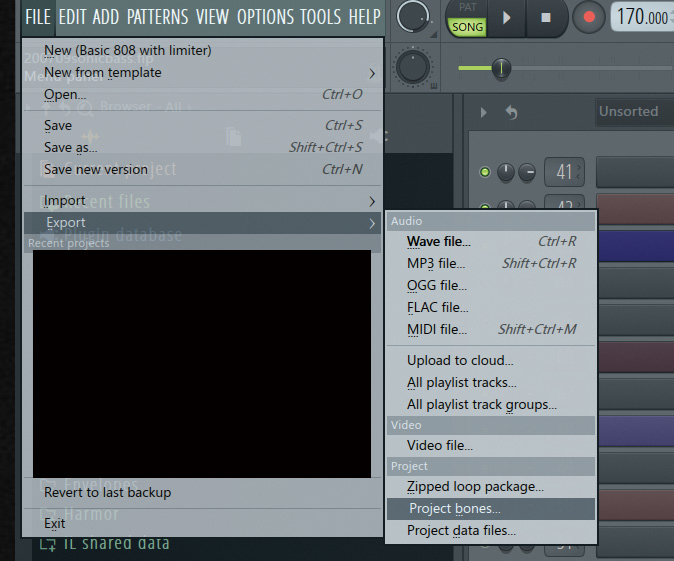674x561 pixels.
Task: Export a Video file...
Action: pos(491,445)
